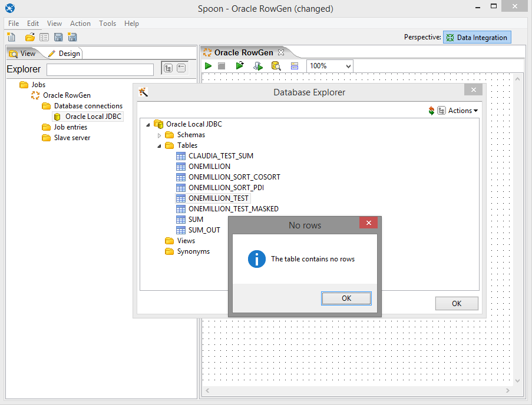Viewport: 532px width, 405px height.
Task: Click the Explore database icon in job toolbar
Action: pos(276,66)
